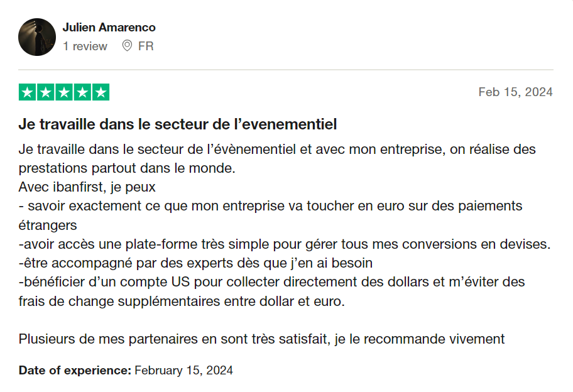Click the "1 review" count text
The image size is (573, 392).
tap(85, 46)
